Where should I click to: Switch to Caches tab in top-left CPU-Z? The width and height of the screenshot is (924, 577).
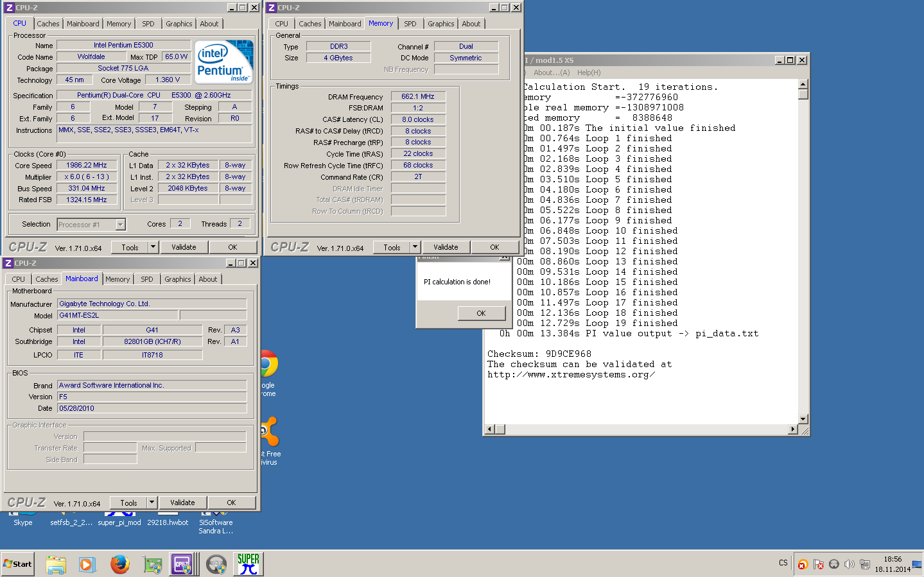pyautogui.click(x=48, y=24)
